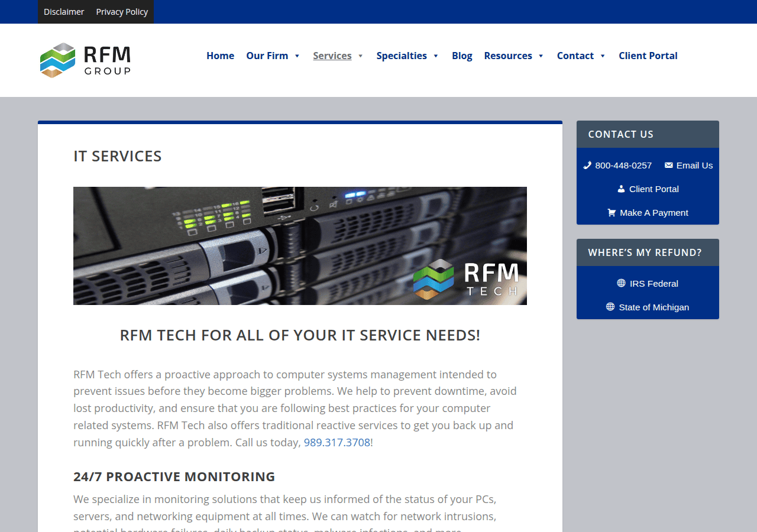Open the State of Michigan refund link
The height and width of the screenshot is (532, 757).
click(x=654, y=307)
